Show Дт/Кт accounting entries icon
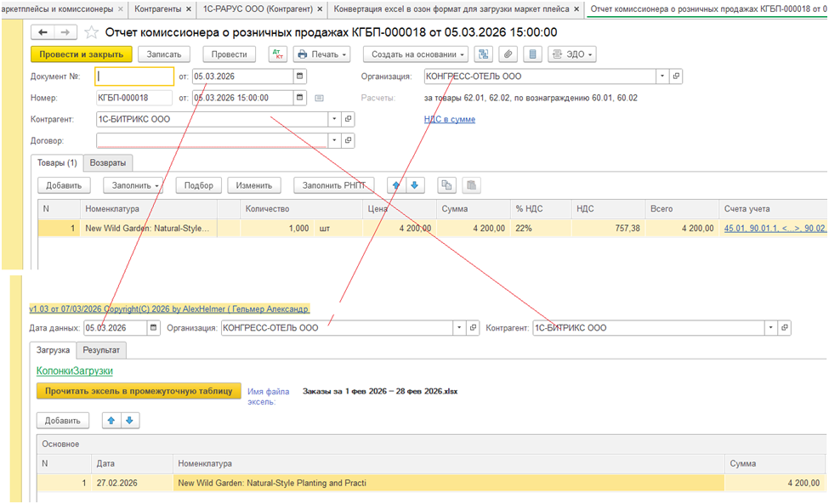The width and height of the screenshot is (829, 504). tap(277, 54)
